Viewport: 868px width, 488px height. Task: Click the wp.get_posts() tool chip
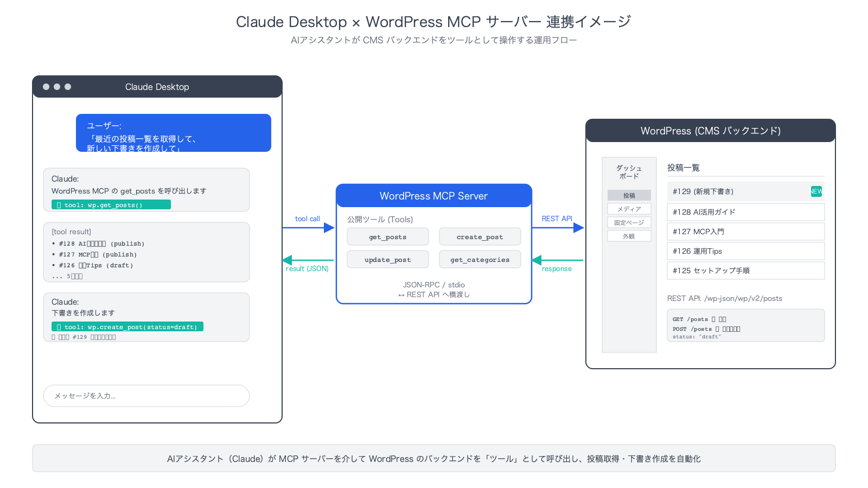click(x=111, y=205)
